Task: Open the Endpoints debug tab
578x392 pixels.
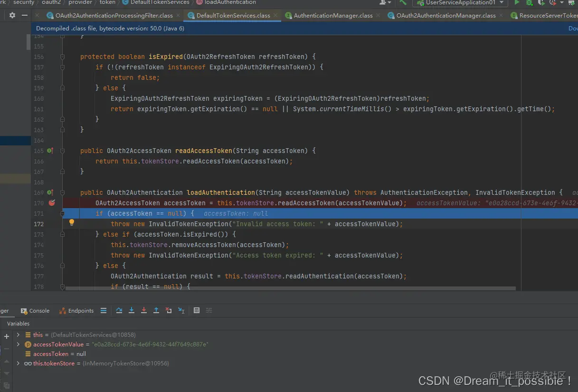Action: (76, 311)
